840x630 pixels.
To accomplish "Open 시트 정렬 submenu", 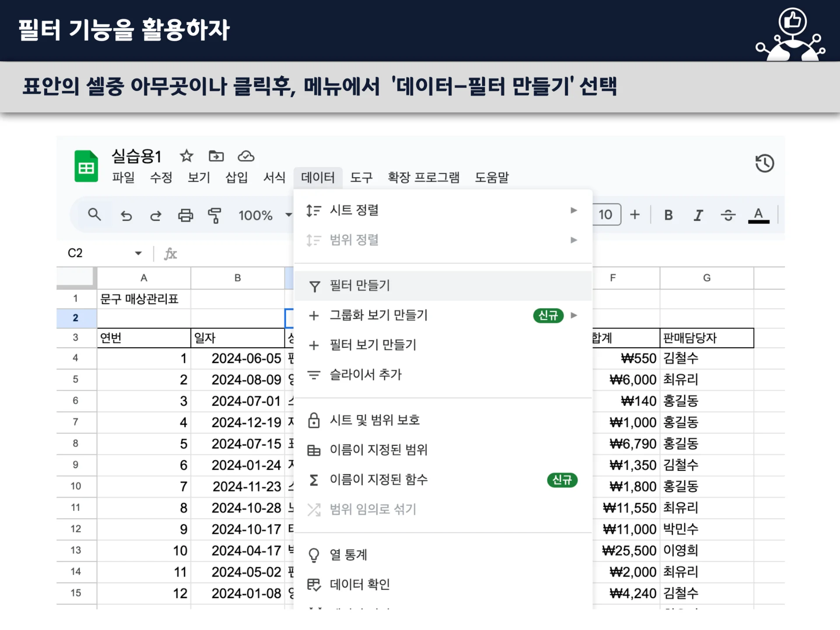I will (x=443, y=210).
